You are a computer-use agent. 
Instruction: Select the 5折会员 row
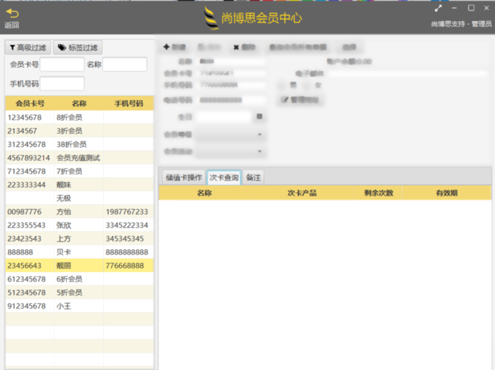pos(79,293)
